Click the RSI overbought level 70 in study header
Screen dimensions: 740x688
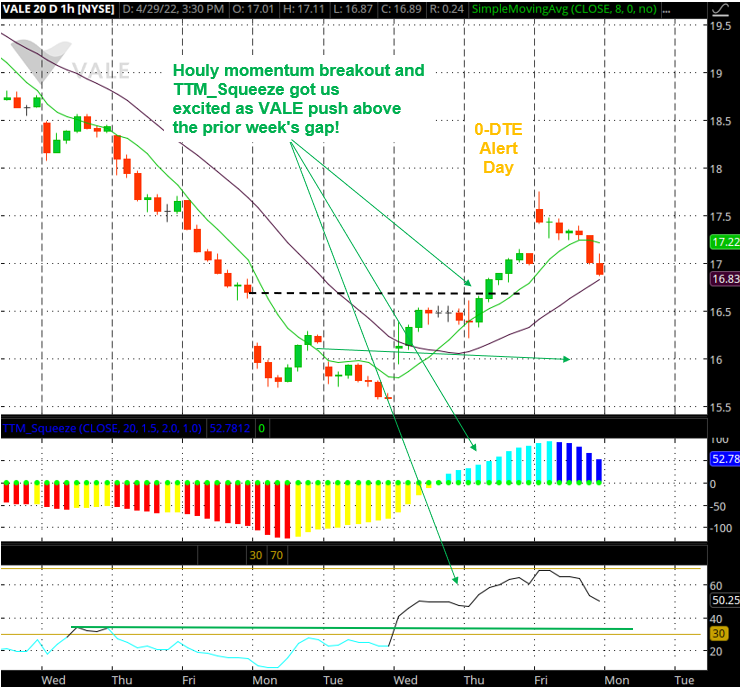pos(277,555)
